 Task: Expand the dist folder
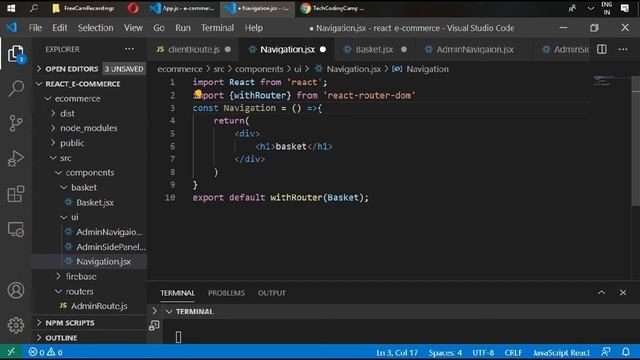[90, 113]
